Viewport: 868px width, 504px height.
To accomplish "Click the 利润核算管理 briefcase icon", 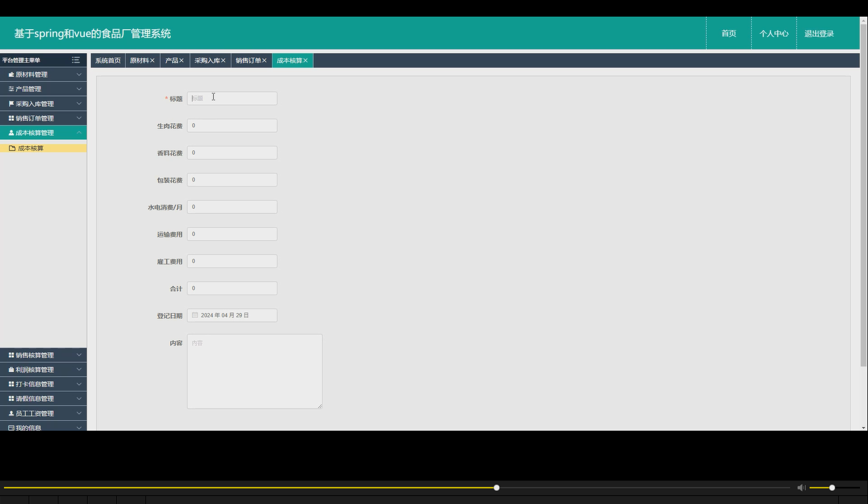I will tap(11, 370).
